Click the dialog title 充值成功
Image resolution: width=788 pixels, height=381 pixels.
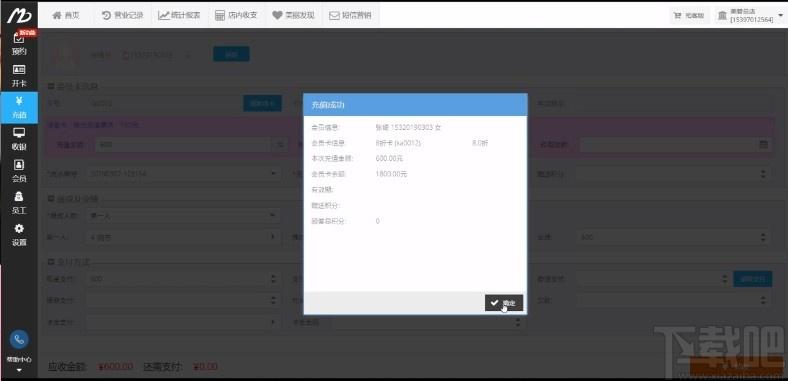328,105
